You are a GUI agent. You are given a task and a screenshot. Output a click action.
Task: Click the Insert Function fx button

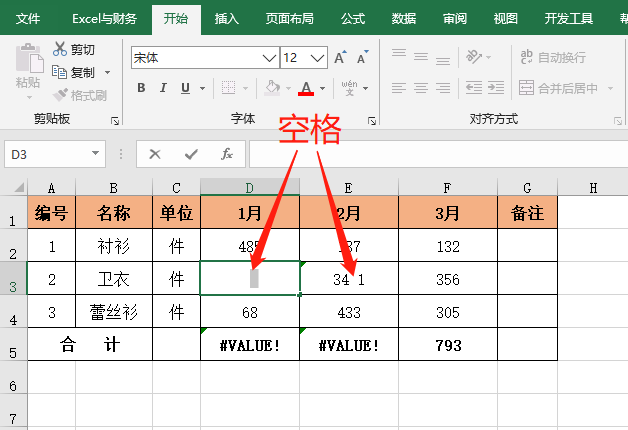pos(227,154)
